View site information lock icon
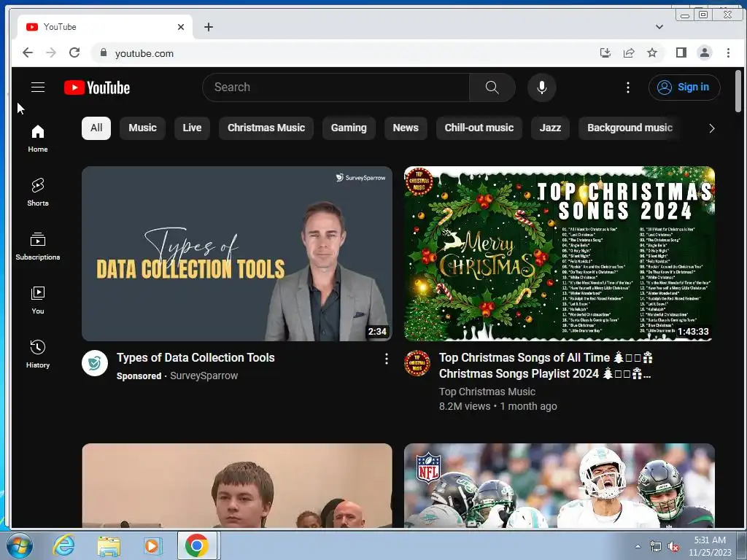The height and width of the screenshot is (560, 747). point(104,52)
